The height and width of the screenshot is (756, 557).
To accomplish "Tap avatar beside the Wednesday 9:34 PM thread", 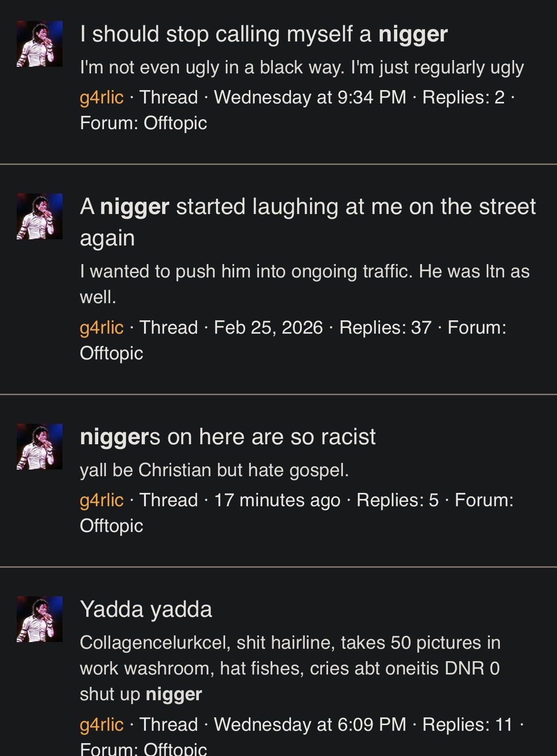I will pyautogui.click(x=40, y=44).
